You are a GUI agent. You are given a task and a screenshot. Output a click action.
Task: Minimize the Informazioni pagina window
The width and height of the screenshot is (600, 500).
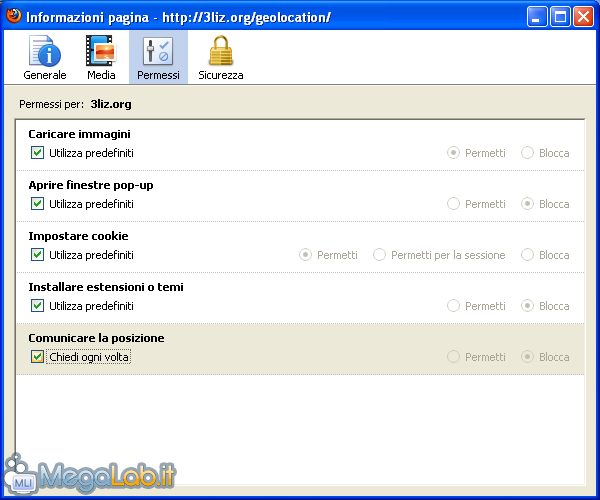pyautogui.click(x=537, y=16)
